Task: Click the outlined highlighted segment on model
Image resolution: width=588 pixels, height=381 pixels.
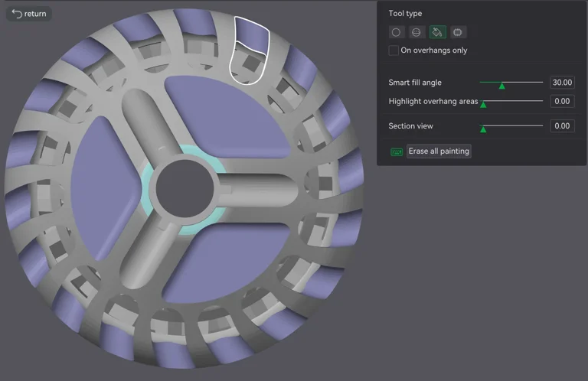Action: click(x=250, y=47)
